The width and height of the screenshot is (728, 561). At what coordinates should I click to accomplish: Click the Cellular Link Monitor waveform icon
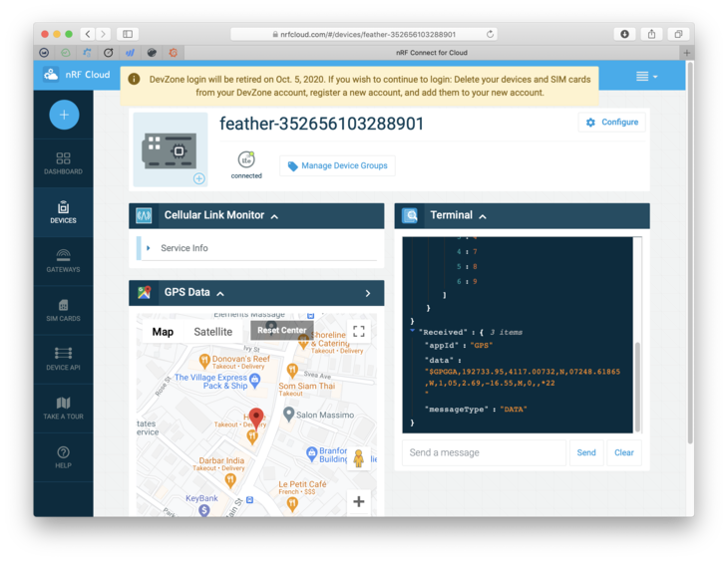pyautogui.click(x=144, y=216)
